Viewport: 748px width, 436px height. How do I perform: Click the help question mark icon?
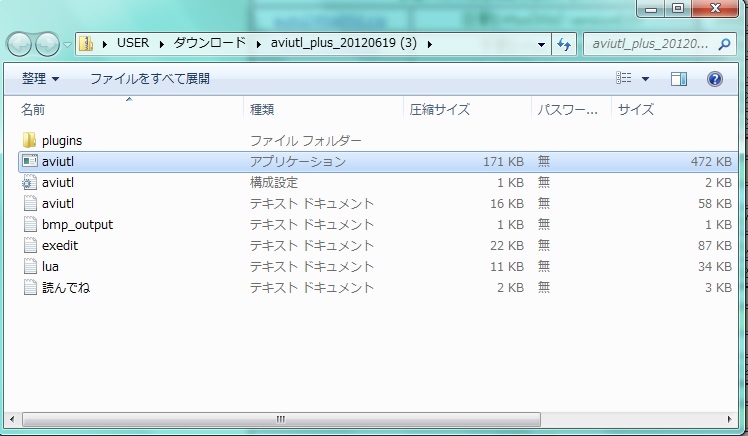(714, 79)
